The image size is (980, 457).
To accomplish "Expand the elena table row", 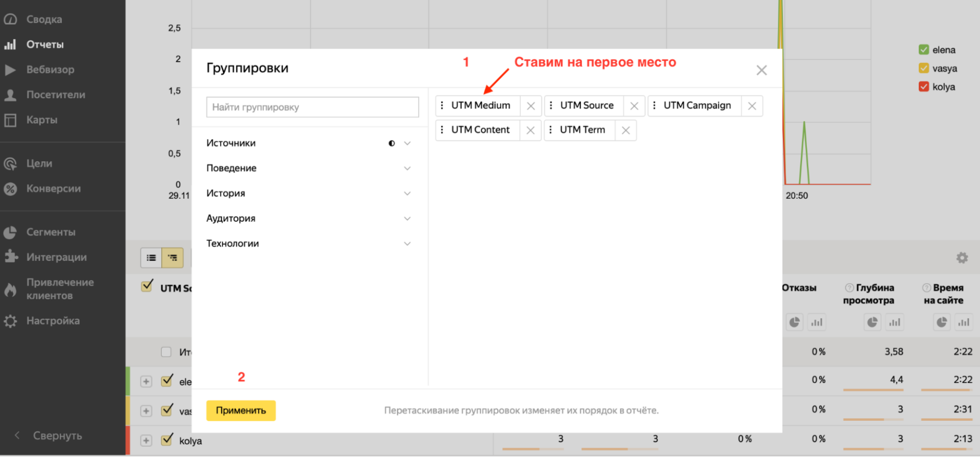I will pyautogui.click(x=146, y=382).
